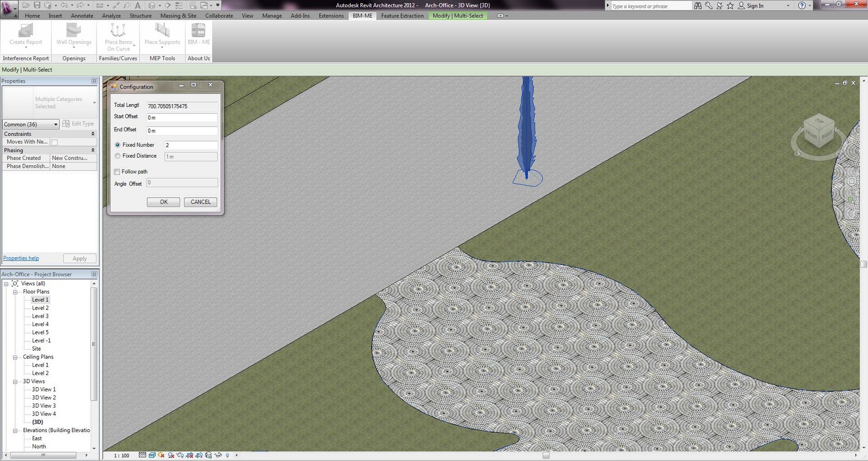Viewport: 868px width, 461px height.
Task: Click the Switch Windows icon
Action: click(205, 5)
